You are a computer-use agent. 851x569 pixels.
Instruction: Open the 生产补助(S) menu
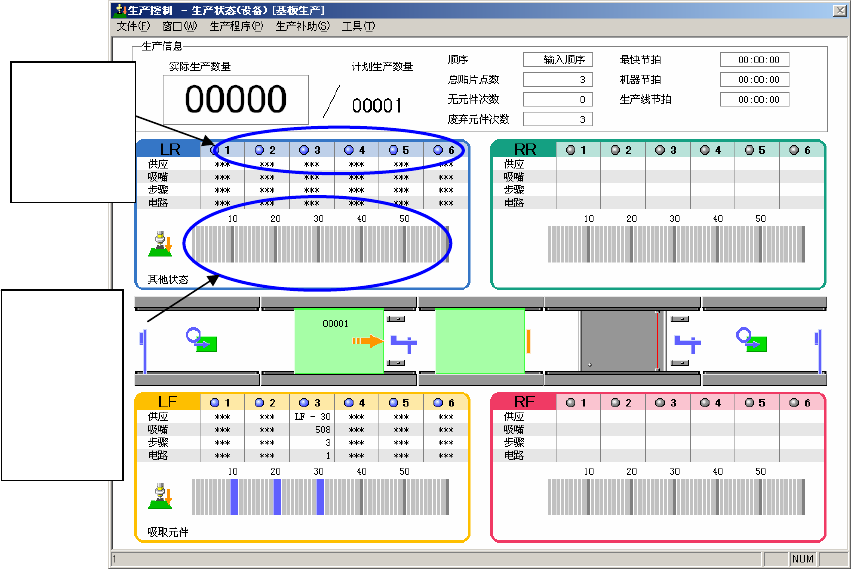pyautogui.click(x=302, y=26)
